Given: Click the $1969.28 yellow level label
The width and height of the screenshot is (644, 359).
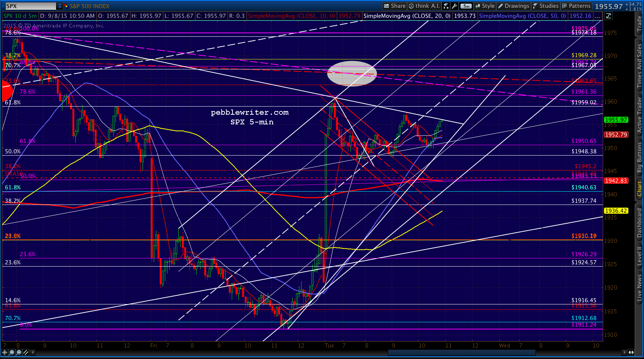Looking at the screenshot, I should [x=584, y=55].
